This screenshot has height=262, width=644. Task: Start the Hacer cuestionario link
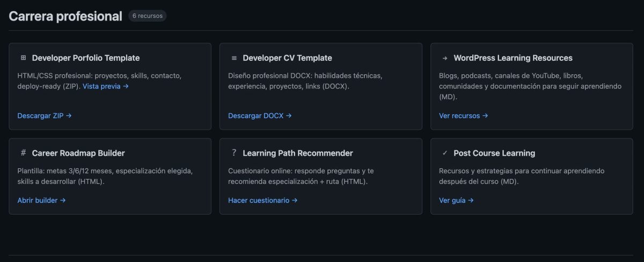tap(262, 200)
